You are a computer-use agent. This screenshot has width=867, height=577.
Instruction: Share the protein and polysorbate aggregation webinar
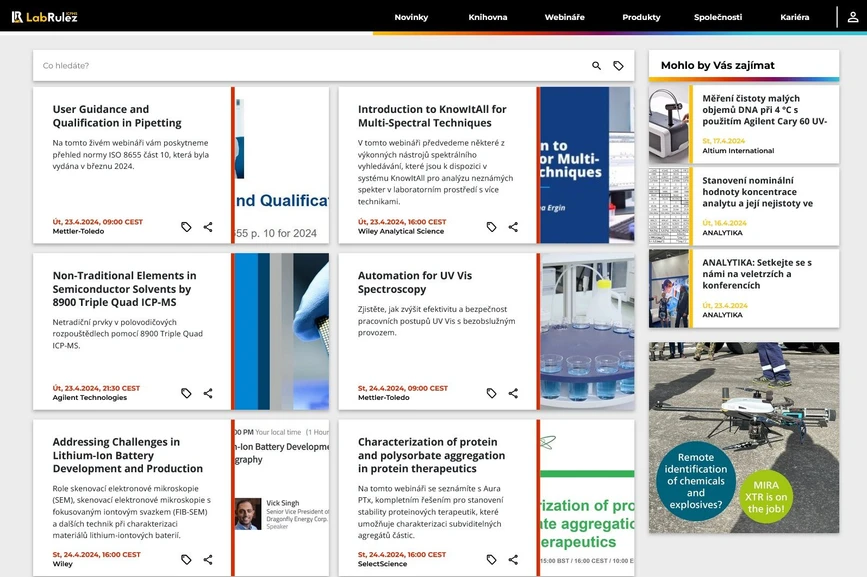tap(513, 559)
